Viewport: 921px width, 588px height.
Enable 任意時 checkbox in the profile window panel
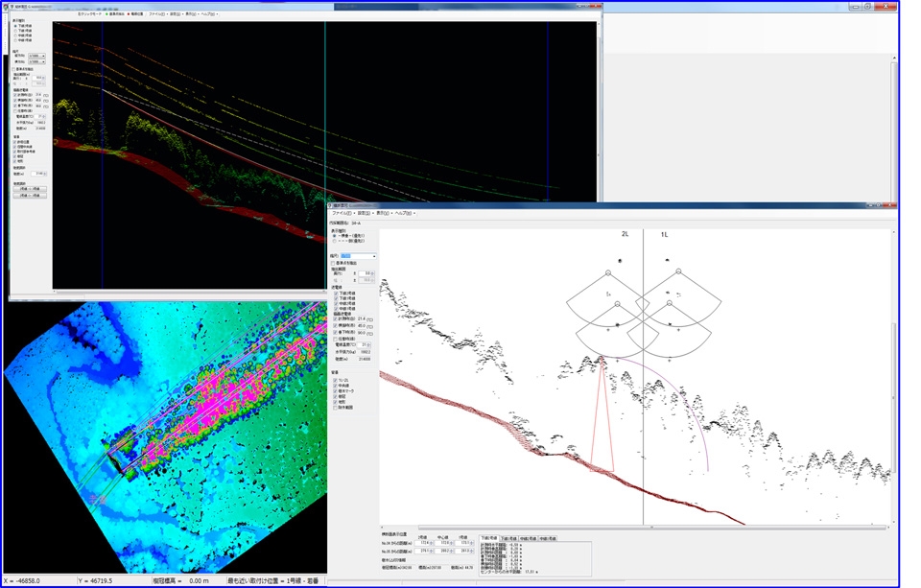coord(16,110)
